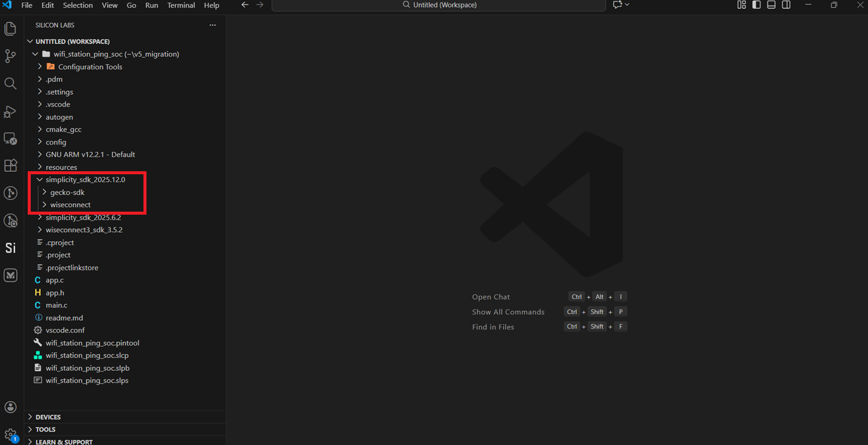
Task: Open the Terminal menu
Action: pyautogui.click(x=181, y=5)
